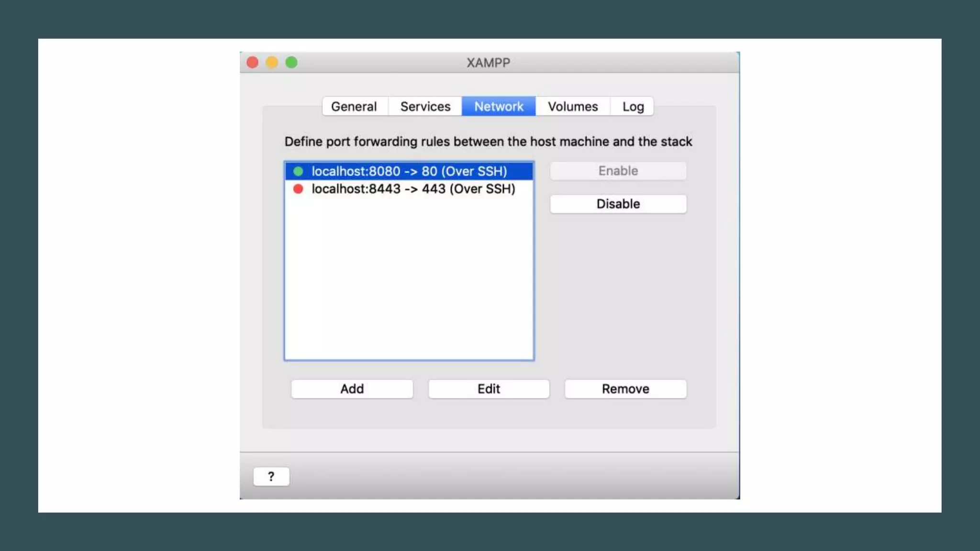This screenshot has height=551, width=980.
Task: Open the Services tab
Action: [x=425, y=106]
